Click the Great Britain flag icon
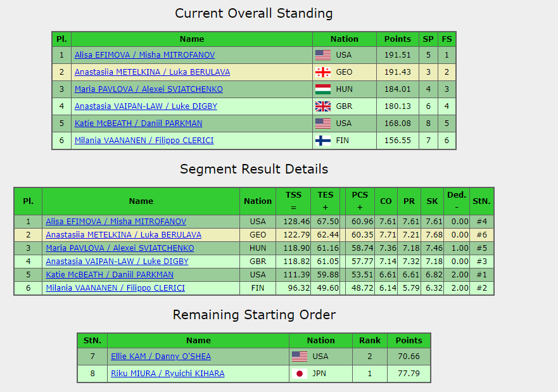This screenshot has height=392, width=558. tap(323, 106)
